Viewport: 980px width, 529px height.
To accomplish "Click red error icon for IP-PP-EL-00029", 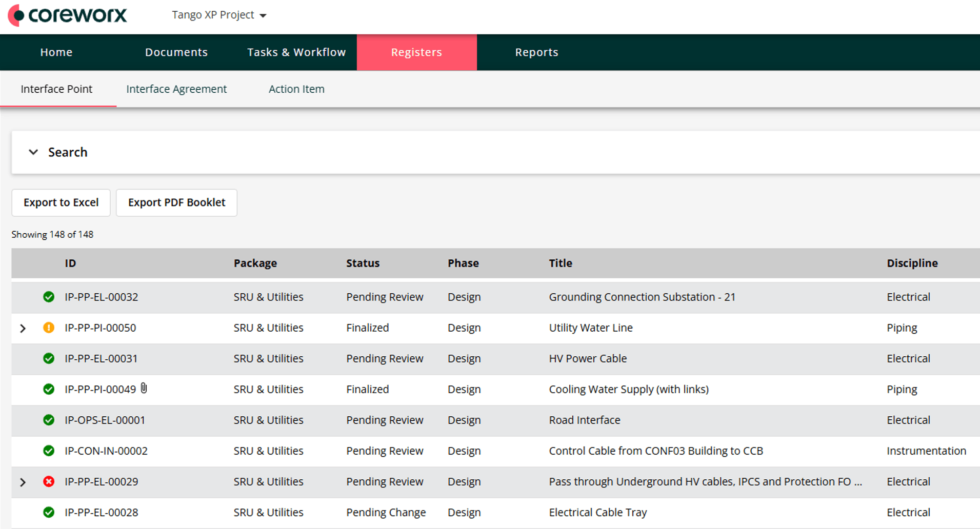I will click(x=49, y=481).
